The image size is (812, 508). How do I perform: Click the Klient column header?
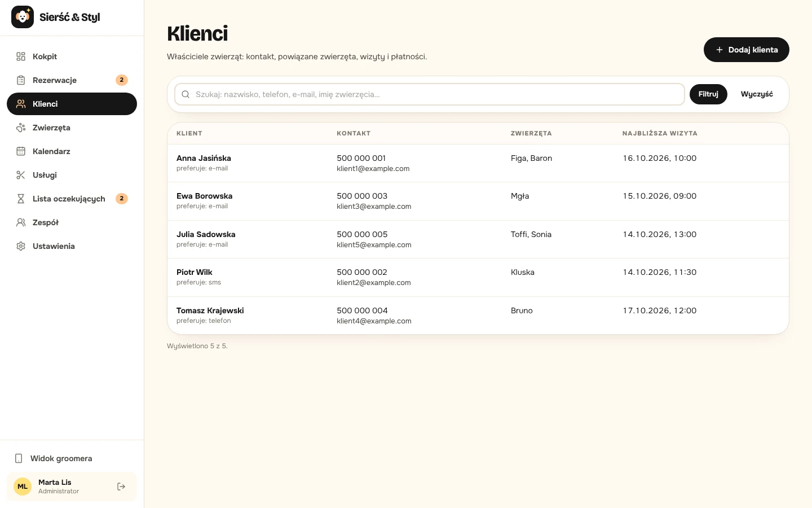click(189, 133)
